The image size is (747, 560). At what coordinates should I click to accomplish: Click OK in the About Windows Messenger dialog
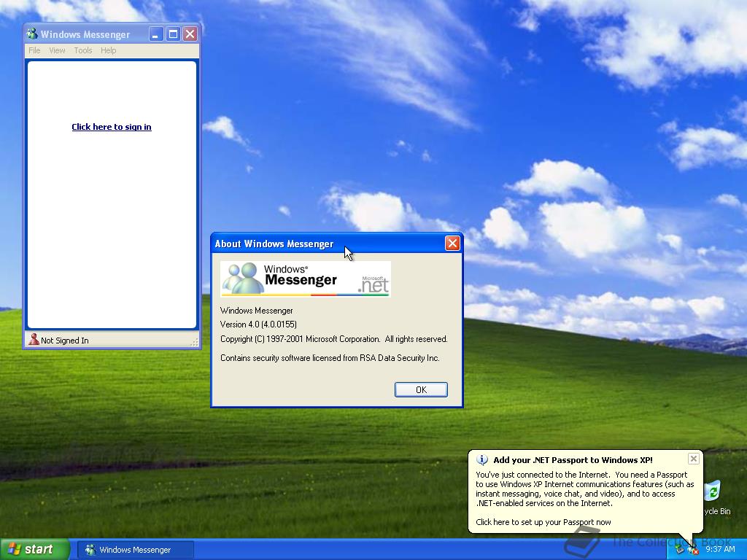tap(421, 389)
